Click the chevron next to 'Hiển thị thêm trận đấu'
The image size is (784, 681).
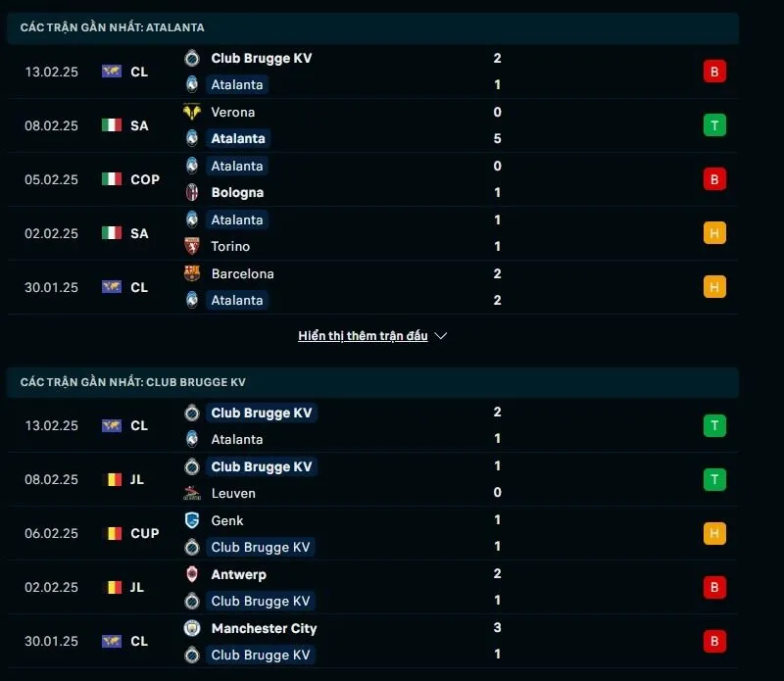[x=441, y=336]
